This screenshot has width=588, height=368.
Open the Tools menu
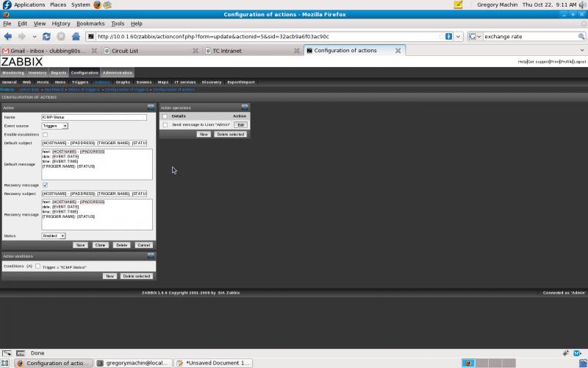coord(118,24)
